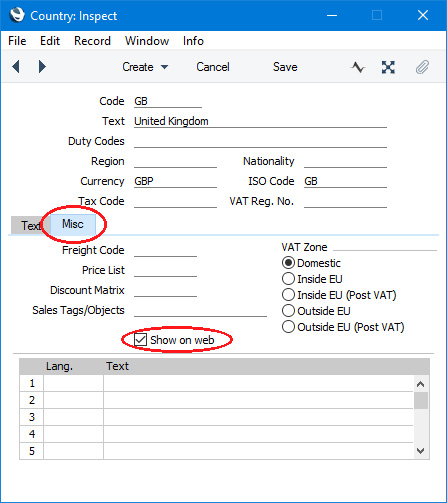Open the Info menu
Viewport: 447px width, 503px height.
pos(193,41)
